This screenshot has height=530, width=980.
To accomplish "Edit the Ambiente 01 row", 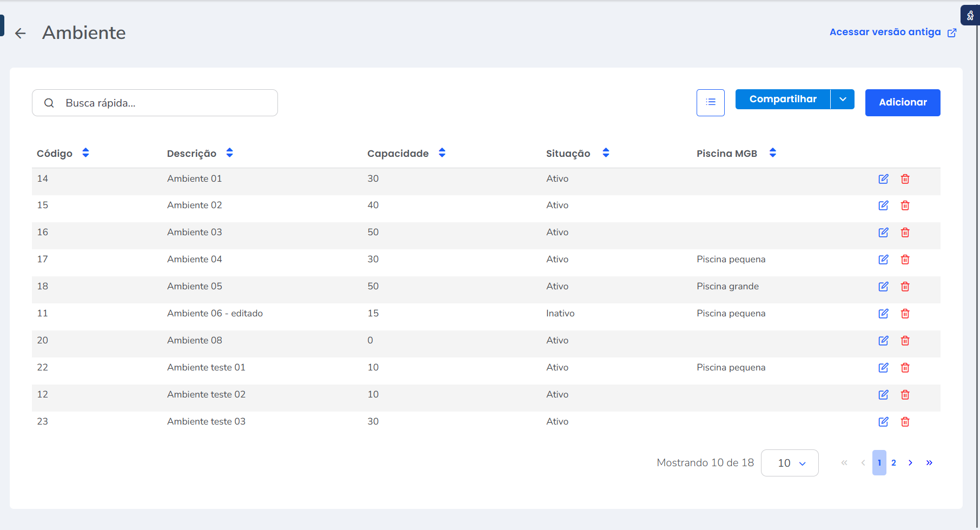I will coord(883,179).
